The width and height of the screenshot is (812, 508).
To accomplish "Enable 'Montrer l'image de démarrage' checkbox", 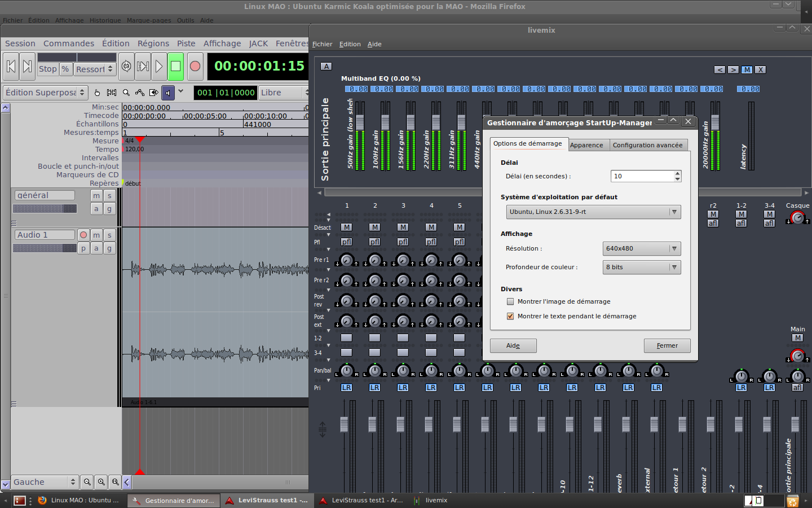I will pos(510,301).
